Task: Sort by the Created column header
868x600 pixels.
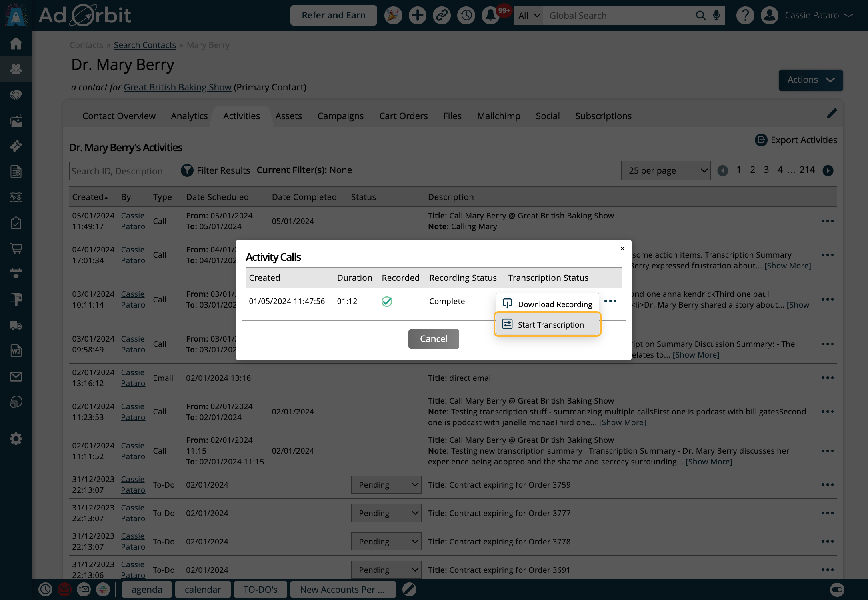Action: point(90,197)
